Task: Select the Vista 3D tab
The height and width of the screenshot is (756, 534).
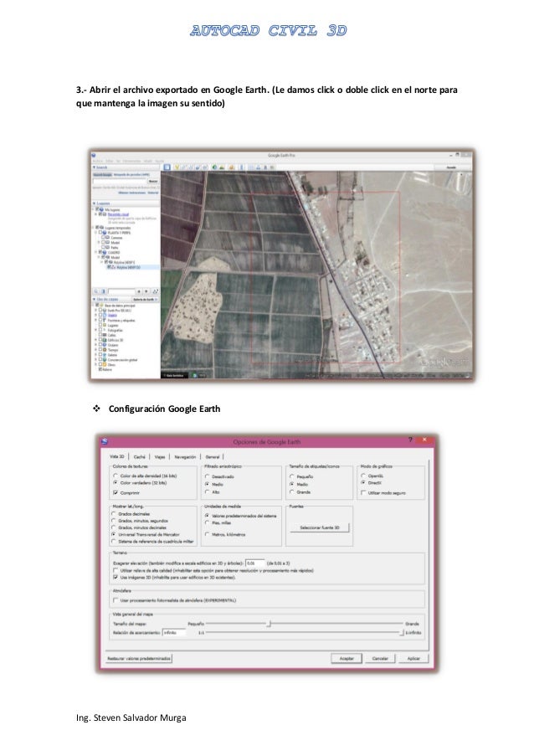Action: (116, 456)
